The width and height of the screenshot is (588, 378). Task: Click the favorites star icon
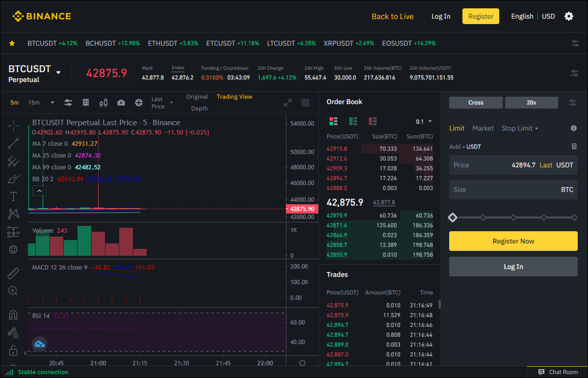[x=12, y=43]
